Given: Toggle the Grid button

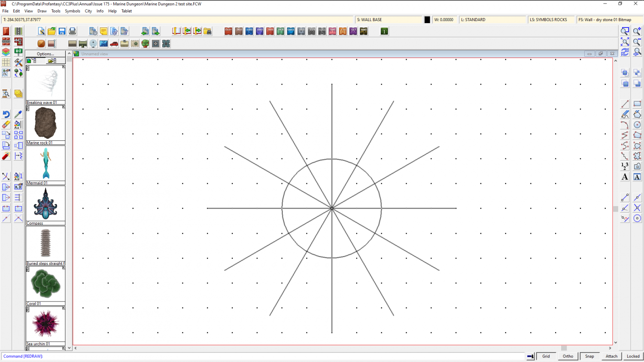Looking at the screenshot, I should 546,356.
